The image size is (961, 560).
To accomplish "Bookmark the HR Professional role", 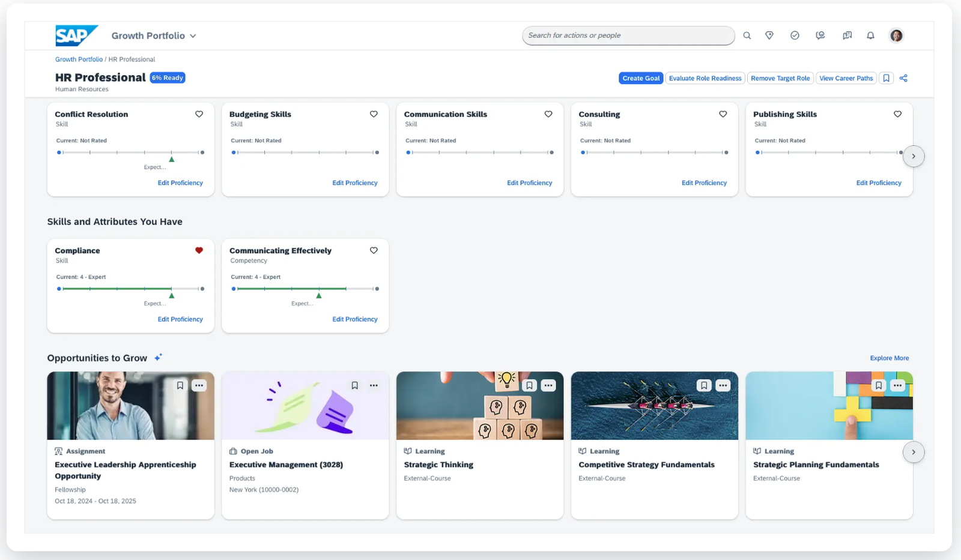I will 886,78.
